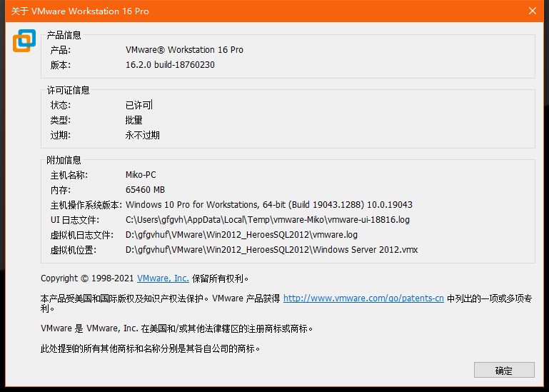The height and width of the screenshot is (392, 549).
Task: Click the license status value 已许可
Action: [138, 105]
